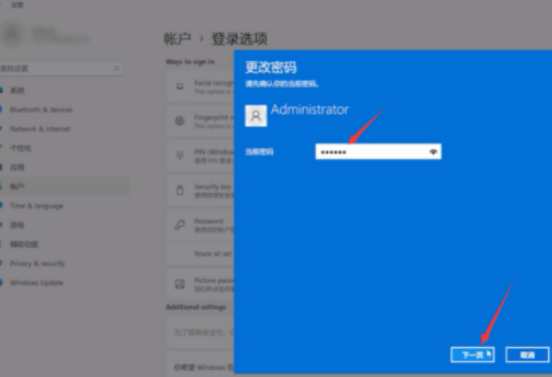Open 系统 in Settings sidebar
Image resolution: width=552 pixels, height=377 pixels.
tap(17, 90)
